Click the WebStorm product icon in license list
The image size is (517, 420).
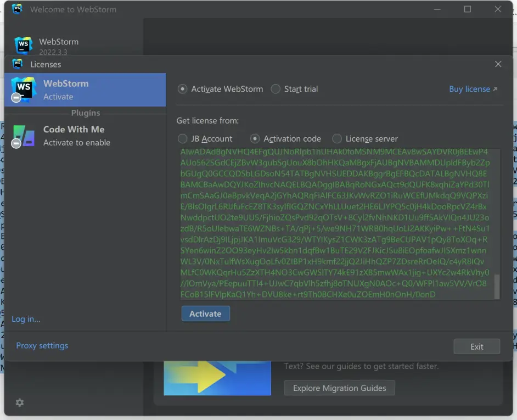[23, 89]
